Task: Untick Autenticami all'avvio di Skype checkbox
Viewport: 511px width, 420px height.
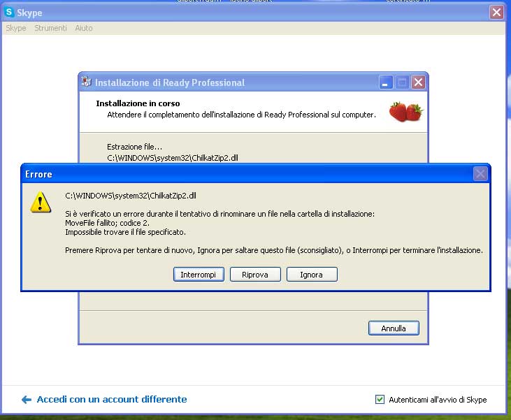Action: point(380,399)
